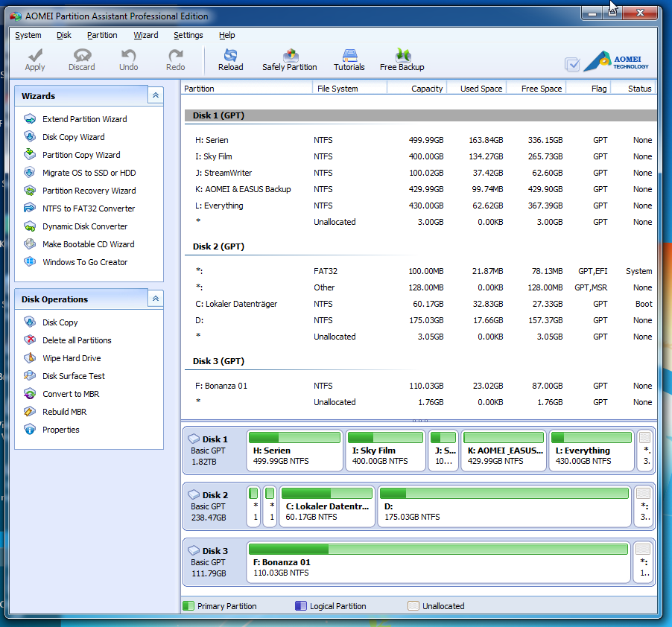Select the Disk 3 (GPT) header row
Screen dimensions: 672x627
coord(420,361)
